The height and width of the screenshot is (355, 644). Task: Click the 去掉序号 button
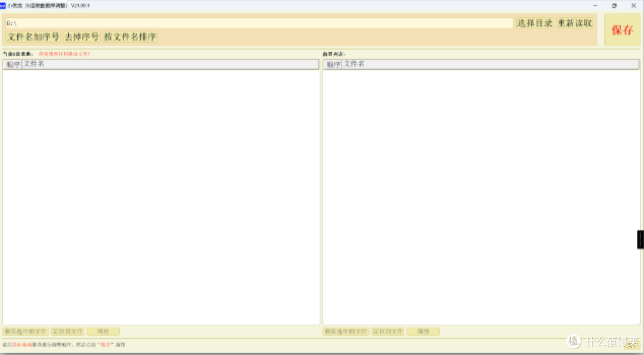[x=82, y=36]
